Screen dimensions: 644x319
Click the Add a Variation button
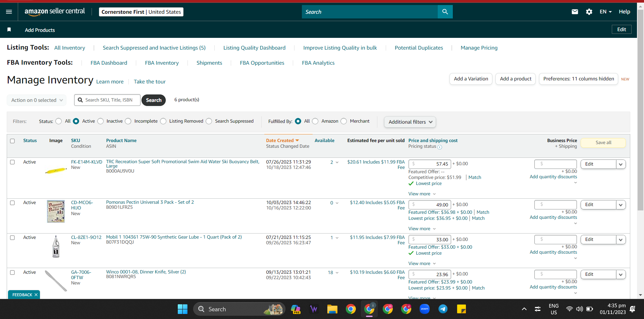[471, 79]
